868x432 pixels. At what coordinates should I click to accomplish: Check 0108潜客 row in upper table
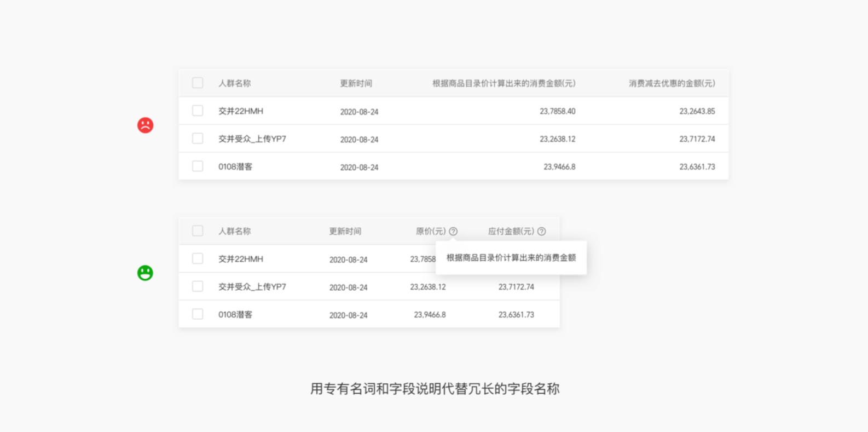(x=198, y=166)
